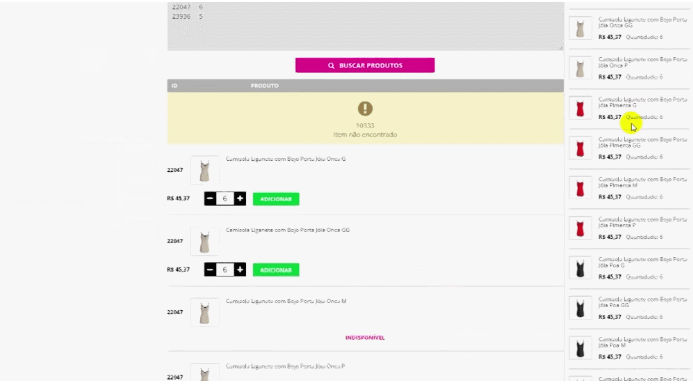Open Onca GG beige cart thumbnail
693x384 pixels.
coord(580,28)
